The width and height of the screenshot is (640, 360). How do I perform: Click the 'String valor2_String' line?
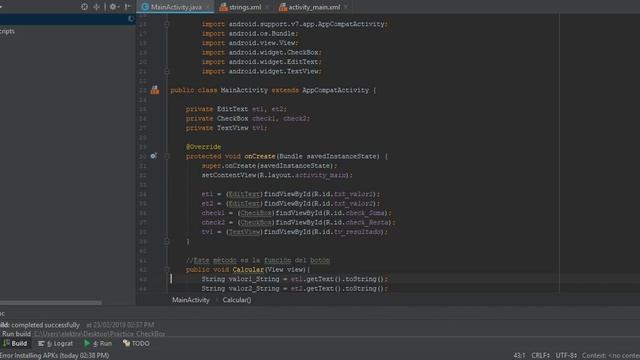click(x=294, y=289)
